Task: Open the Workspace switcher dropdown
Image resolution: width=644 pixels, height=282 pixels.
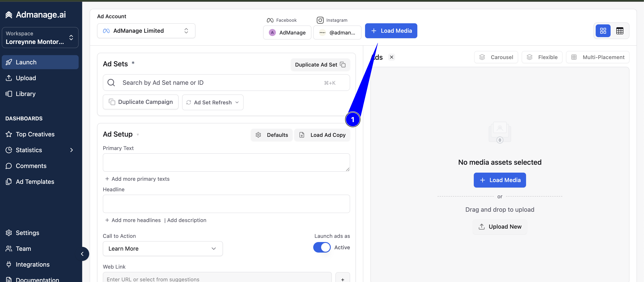Action: click(40, 38)
